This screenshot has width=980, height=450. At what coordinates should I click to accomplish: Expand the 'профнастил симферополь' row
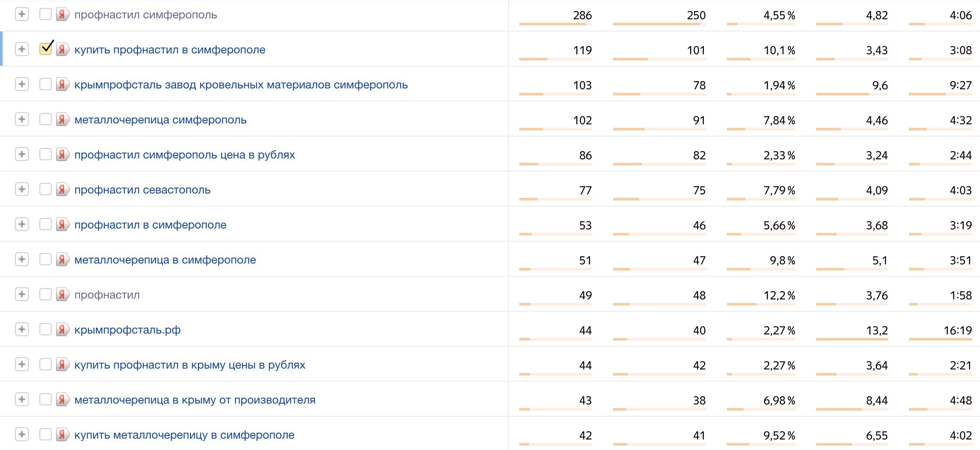[21, 14]
